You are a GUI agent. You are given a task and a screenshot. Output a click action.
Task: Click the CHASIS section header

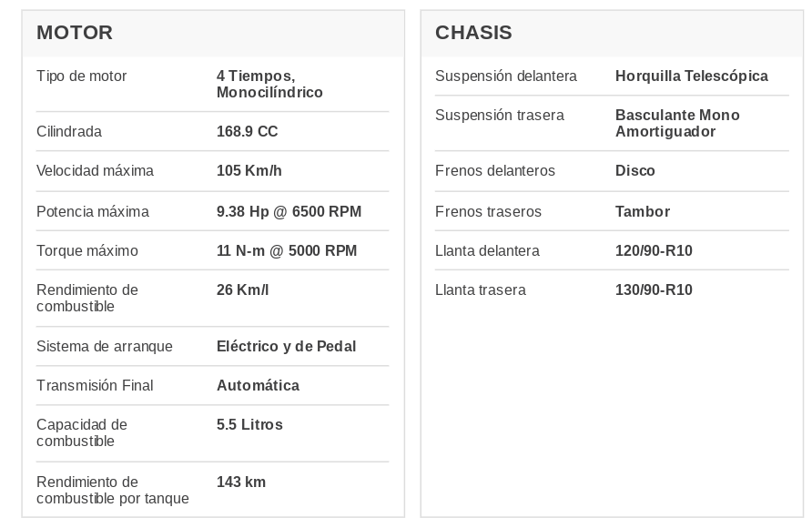coord(473,33)
